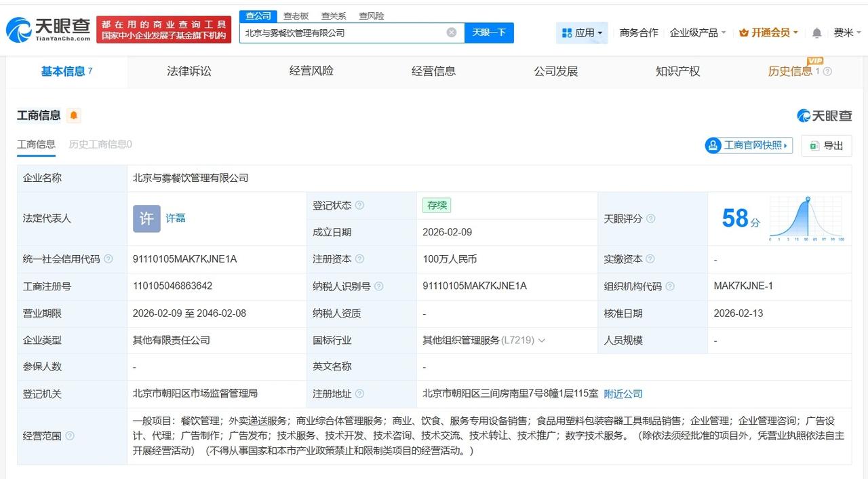
Task: Click 北京市朝阳区市场监督管理局 registration authority
Action: (195, 394)
